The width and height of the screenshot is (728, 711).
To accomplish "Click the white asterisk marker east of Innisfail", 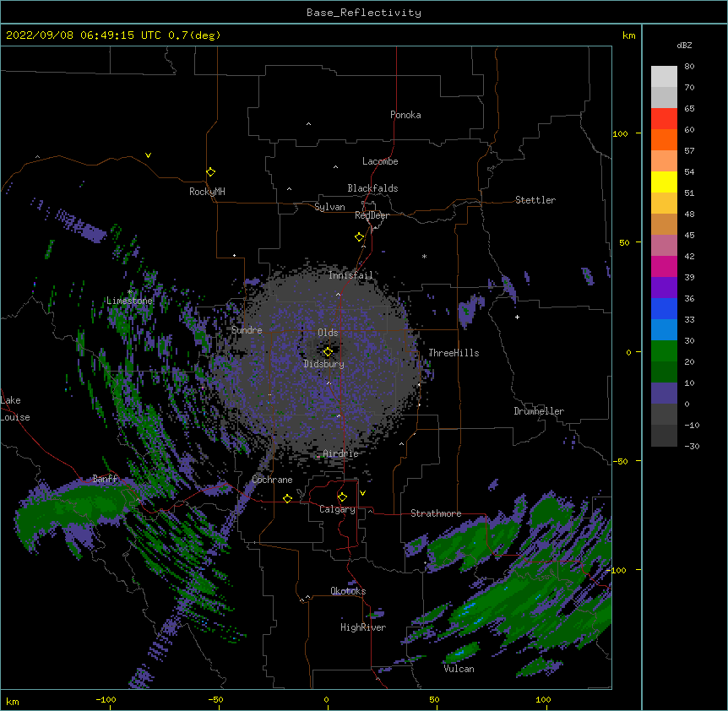I will coord(424,256).
